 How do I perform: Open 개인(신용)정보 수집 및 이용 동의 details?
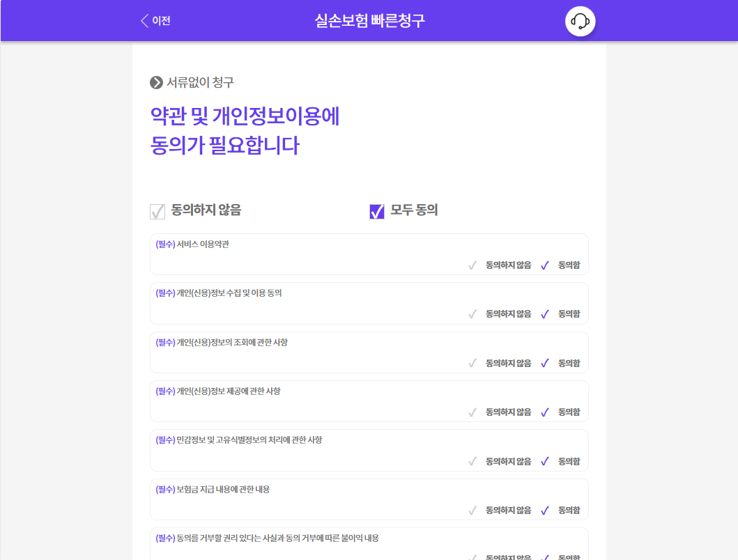(229, 293)
